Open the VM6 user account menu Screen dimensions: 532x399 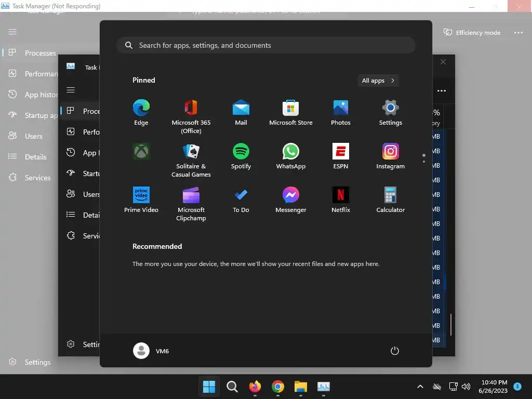151,351
